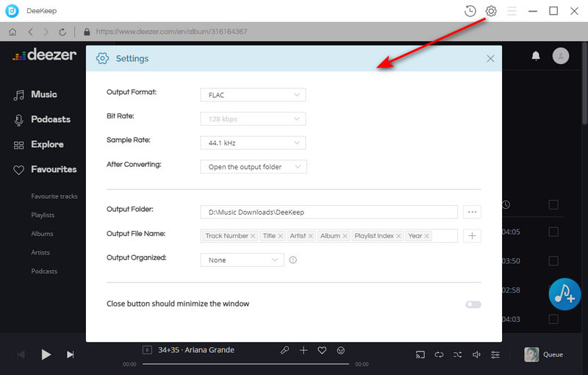Seek on the track progress bar
The height and width of the screenshot is (375, 588).
click(245, 364)
